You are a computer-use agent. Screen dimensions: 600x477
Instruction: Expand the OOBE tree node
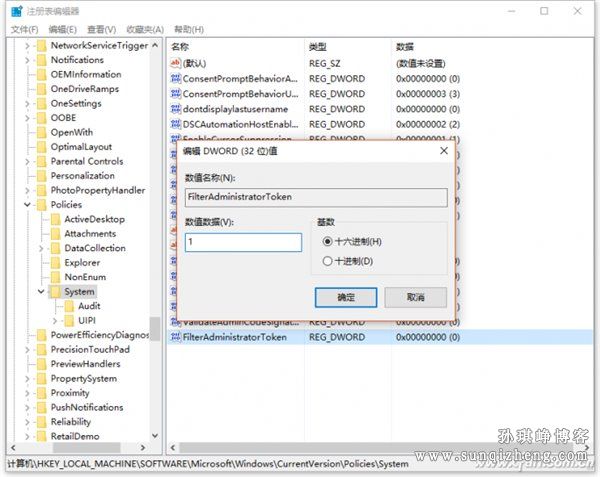(x=27, y=118)
